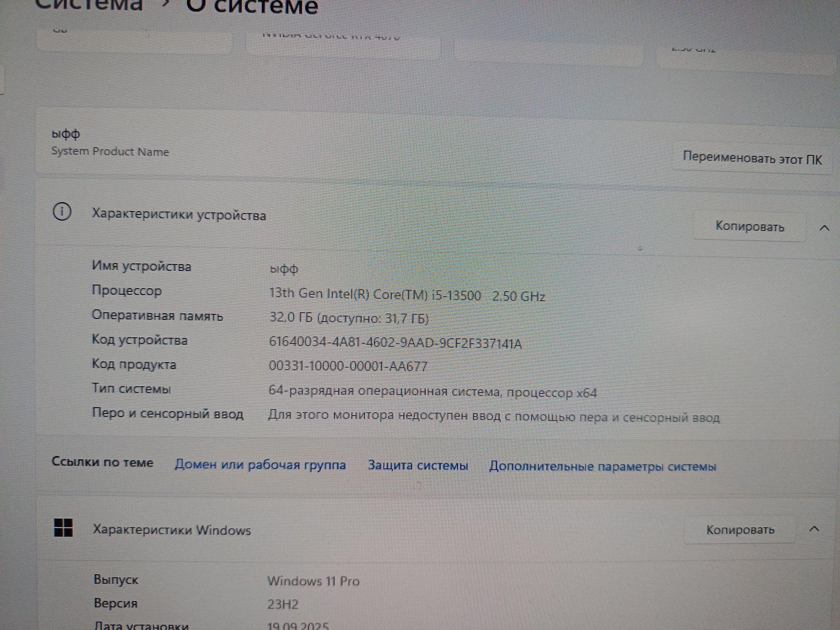Select the processor value 13th Gen Intel Core i5-13500
This screenshot has height=630, width=840.
point(407,295)
